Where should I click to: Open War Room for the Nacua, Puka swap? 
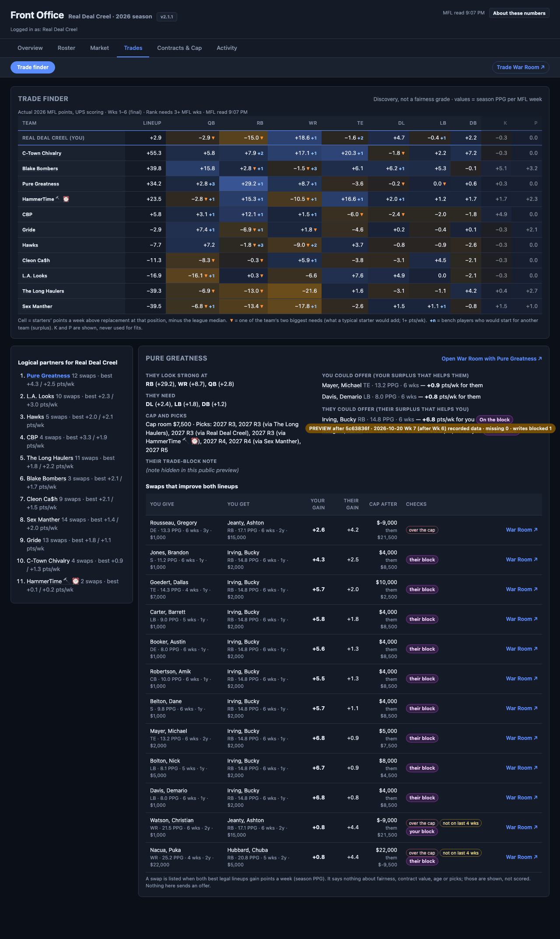pyautogui.click(x=522, y=857)
